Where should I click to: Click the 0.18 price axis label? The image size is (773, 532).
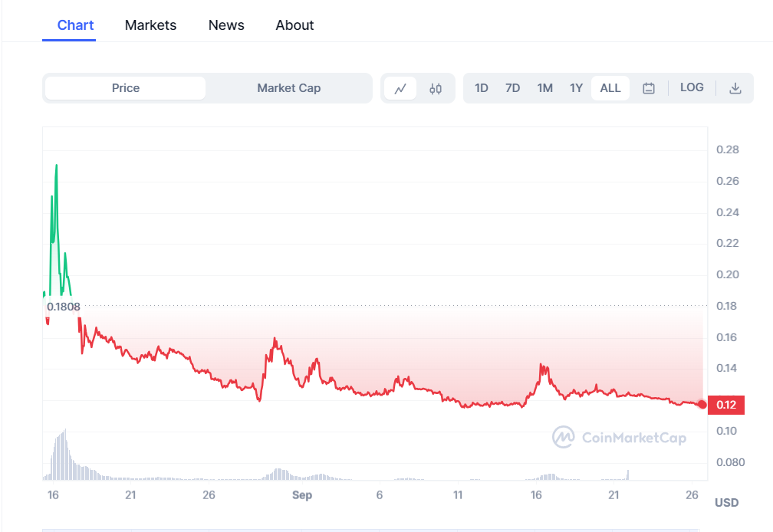point(727,306)
